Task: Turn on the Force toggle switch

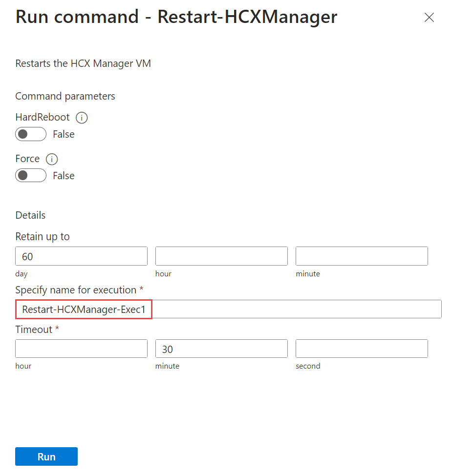Action: [x=30, y=176]
